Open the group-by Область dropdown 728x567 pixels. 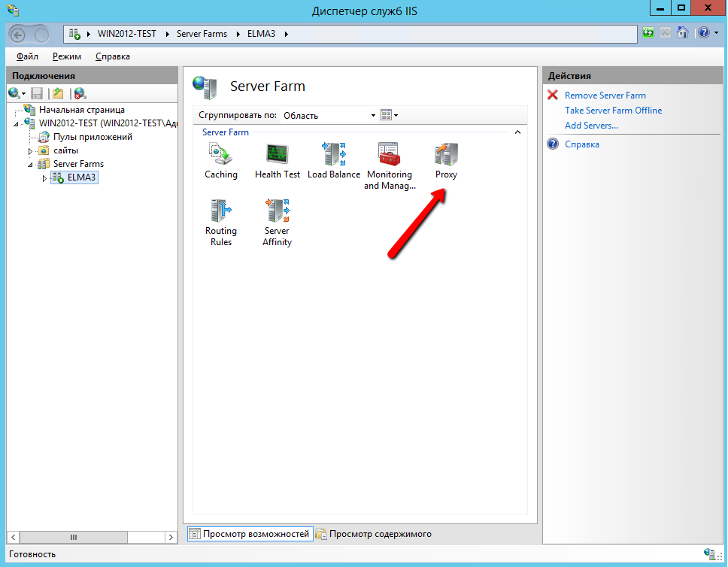[329, 115]
